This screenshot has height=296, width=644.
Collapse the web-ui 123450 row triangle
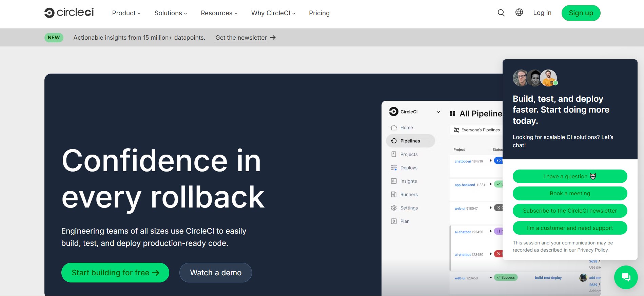coord(491,277)
